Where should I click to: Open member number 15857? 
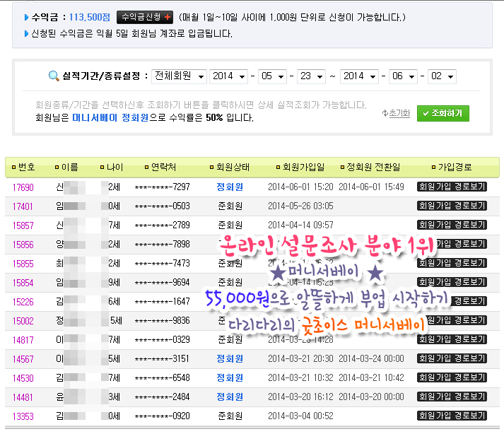point(23,225)
